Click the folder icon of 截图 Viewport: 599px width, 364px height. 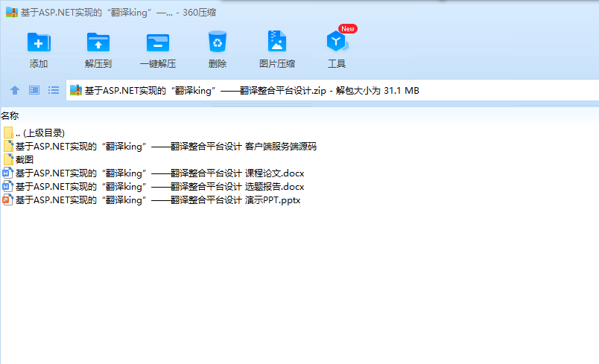pos(8,160)
